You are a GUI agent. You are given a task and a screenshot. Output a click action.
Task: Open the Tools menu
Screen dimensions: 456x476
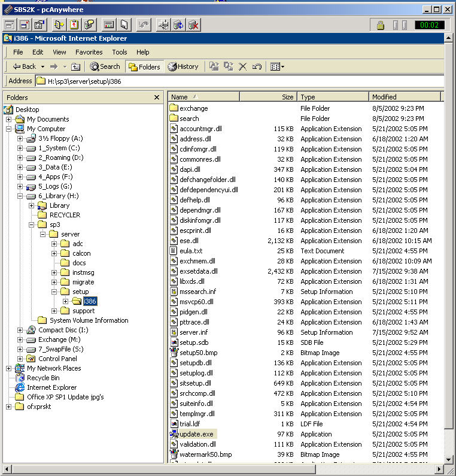pyautogui.click(x=120, y=52)
